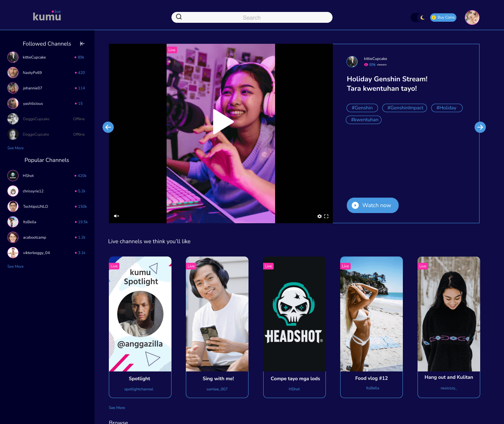504x424 pixels.
Task: Click into the Search field
Action: coord(252,18)
